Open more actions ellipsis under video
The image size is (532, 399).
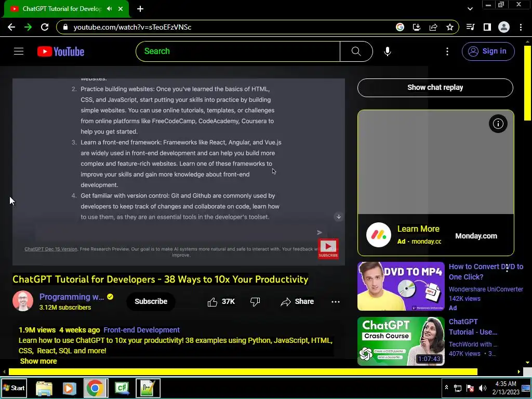point(336,302)
